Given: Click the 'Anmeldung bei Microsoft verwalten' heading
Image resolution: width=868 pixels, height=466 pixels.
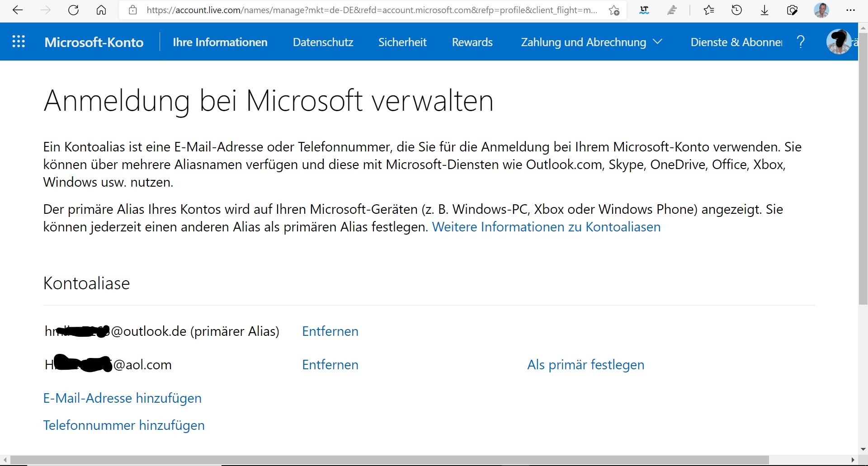Looking at the screenshot, I should click(269, 101).
